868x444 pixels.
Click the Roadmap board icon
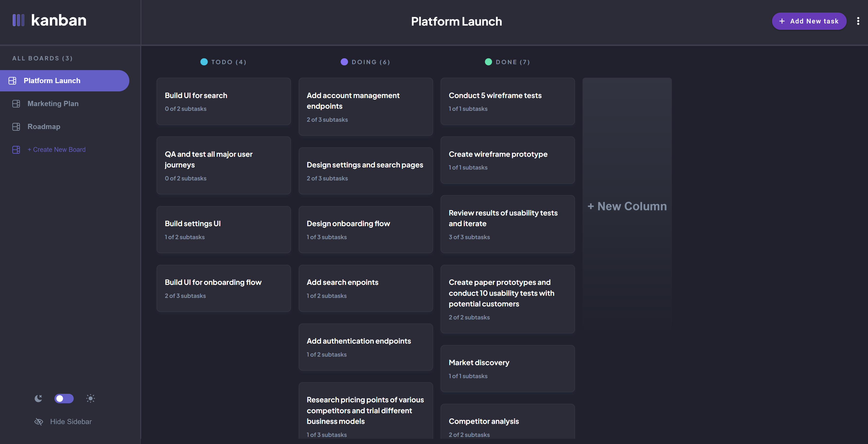pos(16,127)
